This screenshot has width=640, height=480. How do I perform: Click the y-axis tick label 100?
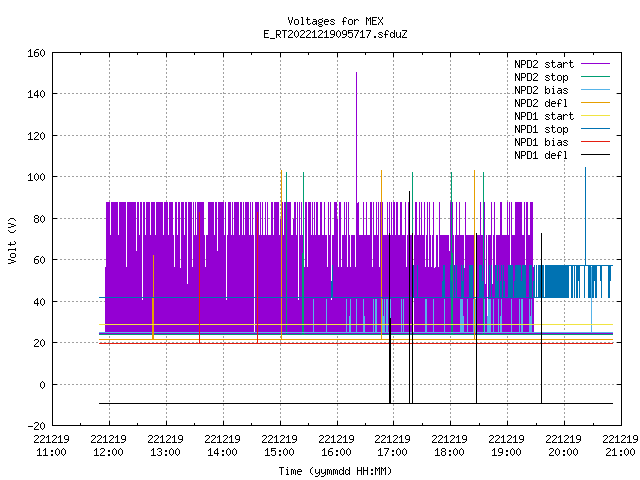[36, 178]
